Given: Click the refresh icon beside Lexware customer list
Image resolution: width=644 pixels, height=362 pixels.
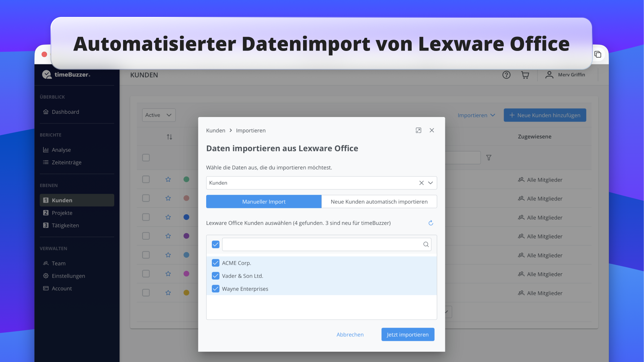Looking at the screenshot, I should (430, 223).
